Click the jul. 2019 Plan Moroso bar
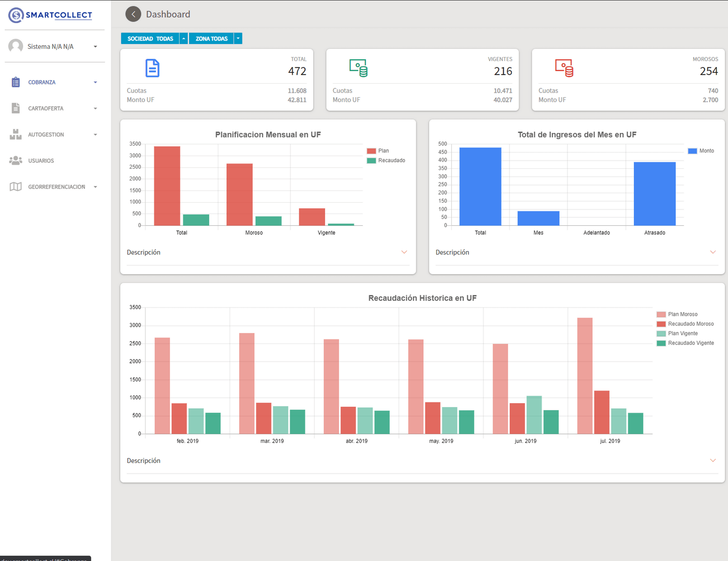This screenshot has width=728, height=561. [x=585, y=376]
